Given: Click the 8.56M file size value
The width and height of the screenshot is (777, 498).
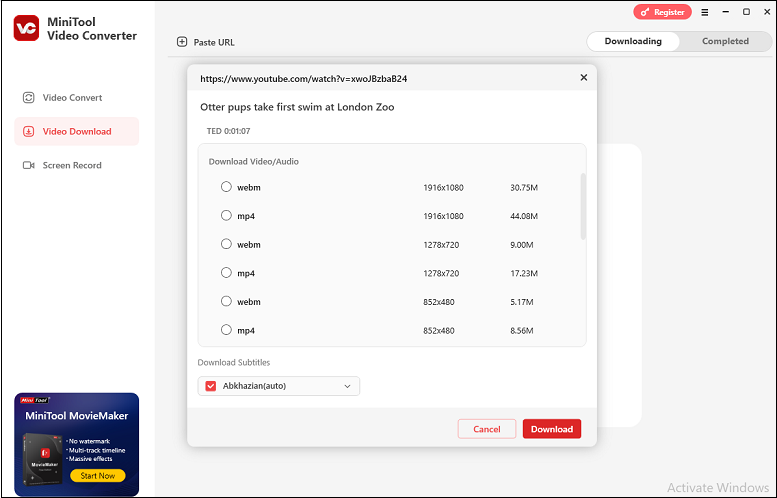Looking at the screenshot, I should coord(522,331).
